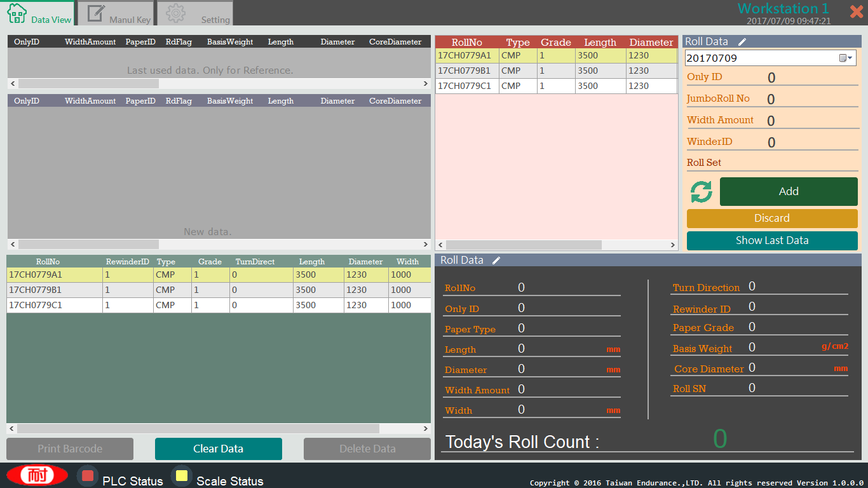Select row 17CH0779C1 in the top-right table
Screen dimensions: 868x488
465,86
